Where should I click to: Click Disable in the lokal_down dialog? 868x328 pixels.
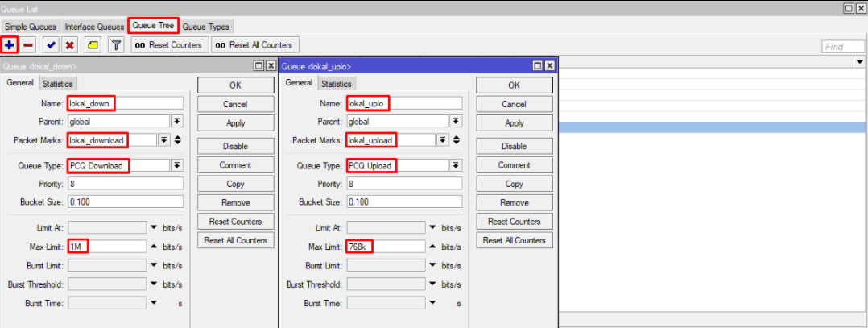click(236, 147)
